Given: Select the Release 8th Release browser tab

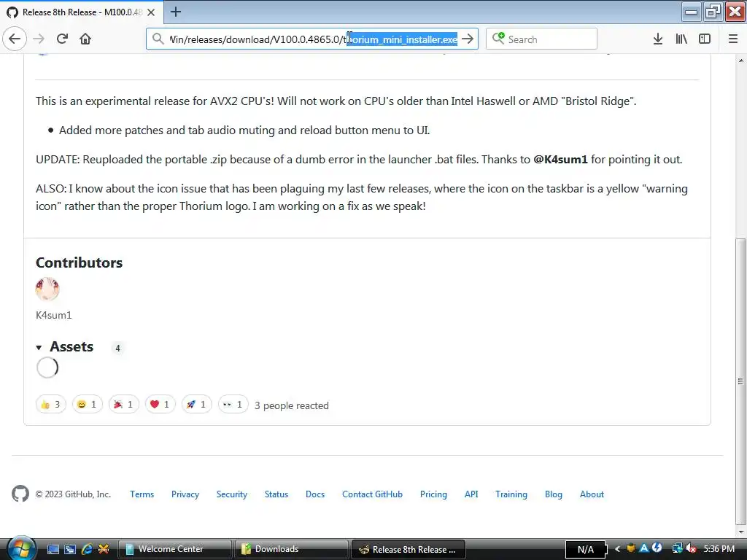Looking at the screenshot, I should click(82, 12).
